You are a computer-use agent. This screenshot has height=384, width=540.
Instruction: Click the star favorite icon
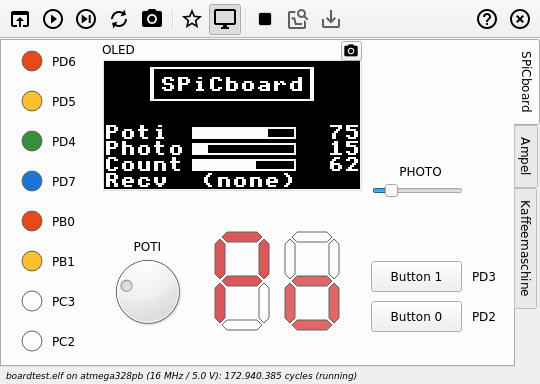pyautogui.click(x=192, y=19)
